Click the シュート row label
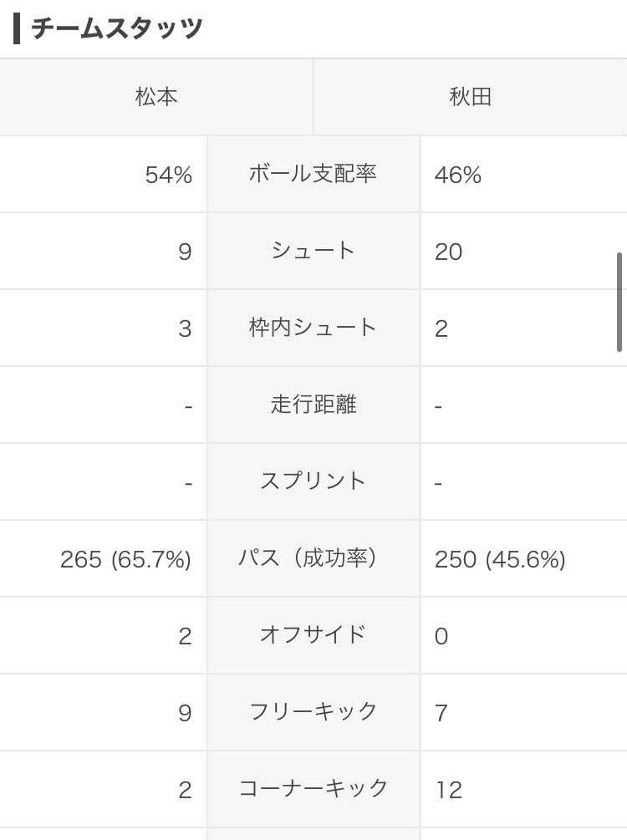The height and width of the screenshot is (840, 627). click(313, 251)
